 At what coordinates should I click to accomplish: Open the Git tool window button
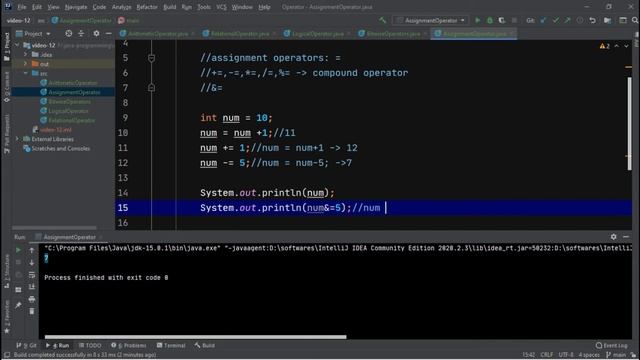(x=26, y=345)
